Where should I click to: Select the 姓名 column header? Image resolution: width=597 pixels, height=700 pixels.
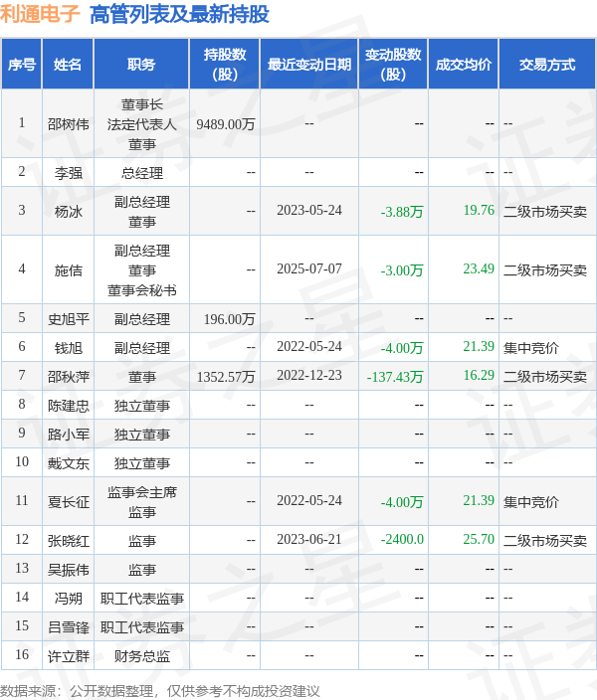[68, 65]
